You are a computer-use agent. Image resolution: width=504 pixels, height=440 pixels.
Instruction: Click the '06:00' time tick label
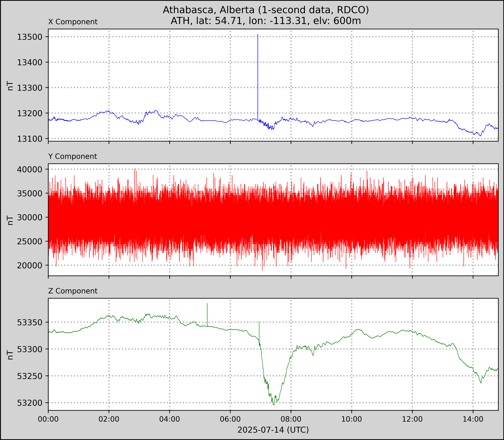[x=230, y=419]
